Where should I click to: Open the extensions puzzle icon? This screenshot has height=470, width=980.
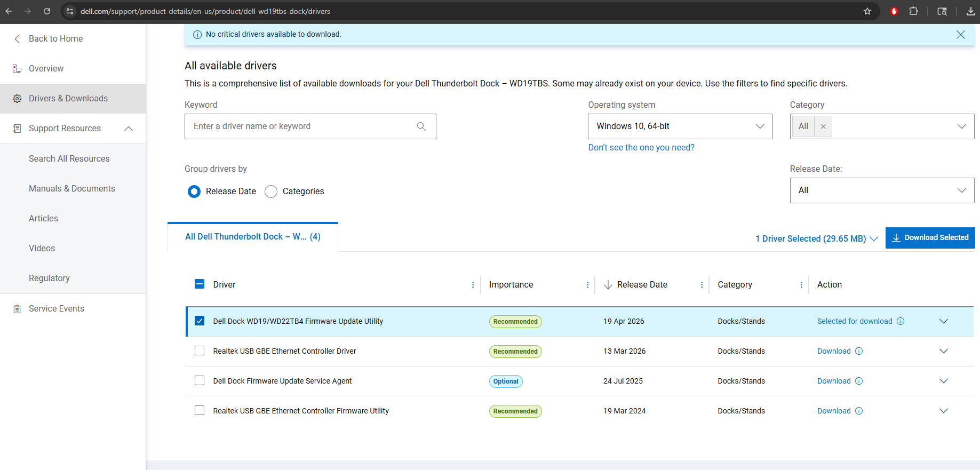[913, 11]
